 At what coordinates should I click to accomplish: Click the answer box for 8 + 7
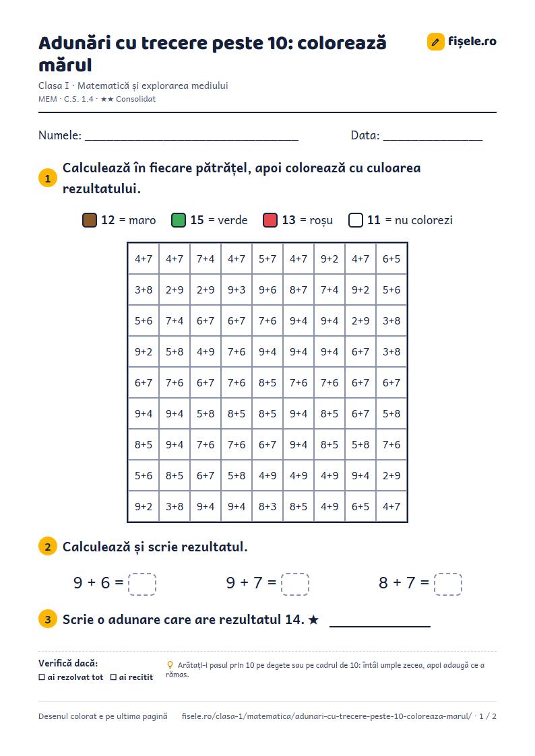[x=448, y=584]
